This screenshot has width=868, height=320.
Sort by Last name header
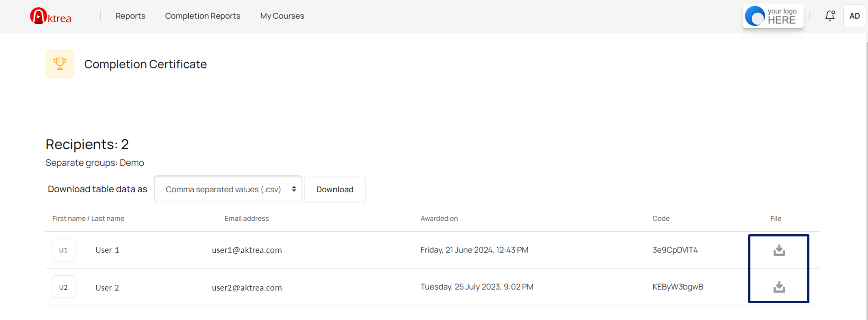click(108, 218)
